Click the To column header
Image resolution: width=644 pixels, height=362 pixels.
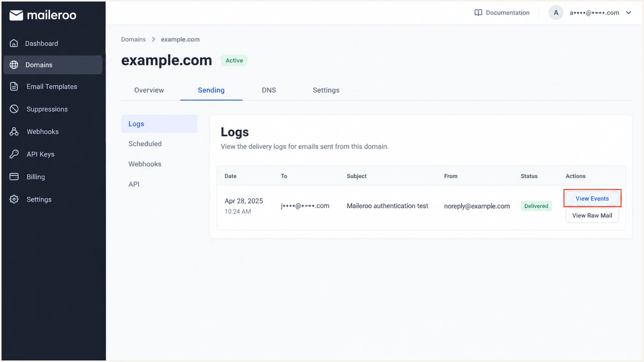[x=284, y=176]
